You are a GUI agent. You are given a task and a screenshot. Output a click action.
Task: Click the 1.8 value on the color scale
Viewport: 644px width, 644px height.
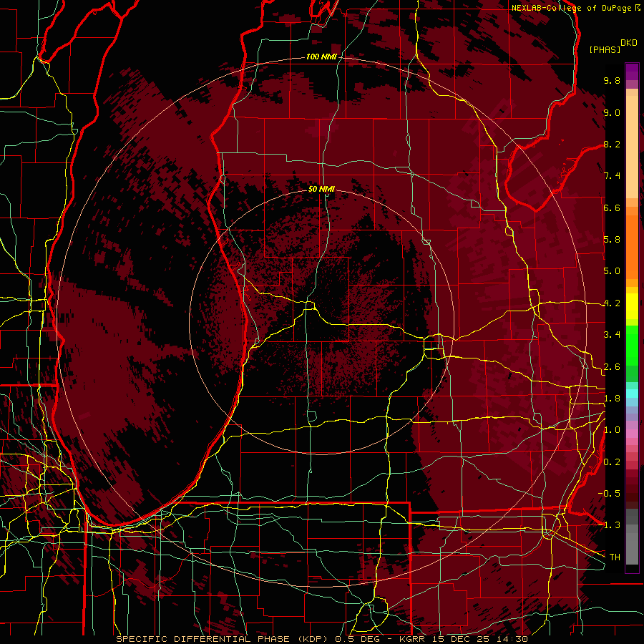pyautogui.click(x=612, y=399)
